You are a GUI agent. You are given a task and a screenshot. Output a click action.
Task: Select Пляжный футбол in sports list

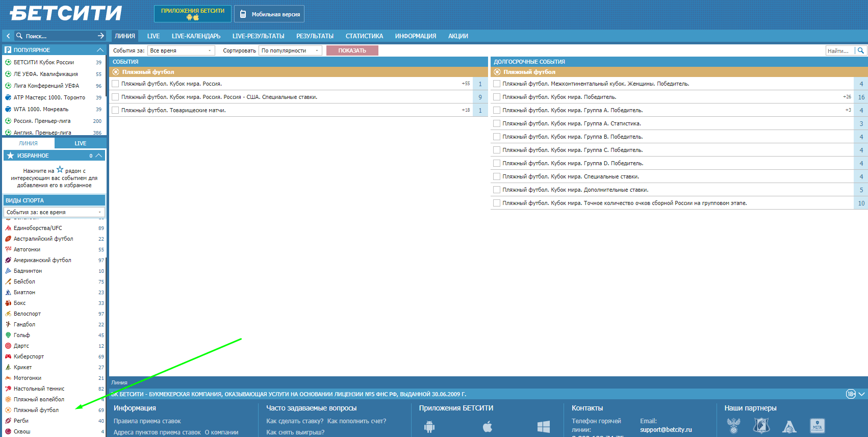coord(36,410)
